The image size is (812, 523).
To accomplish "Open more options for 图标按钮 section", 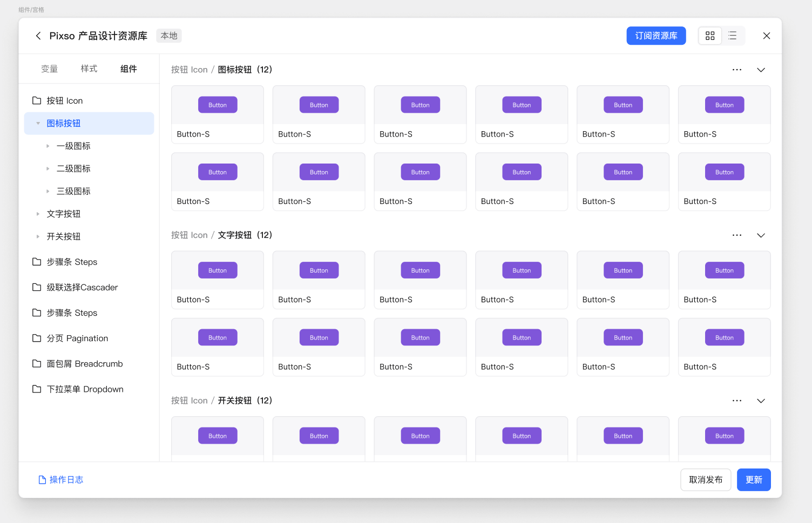I will [x=736, y=70].
